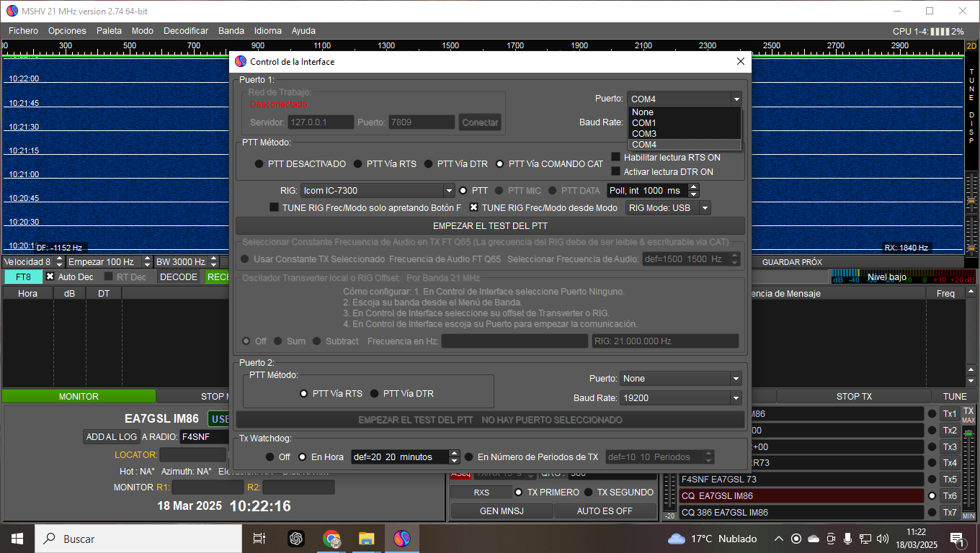Open the Decodificar menu
Screen dimensions: 980x553
tap(186, 31)
